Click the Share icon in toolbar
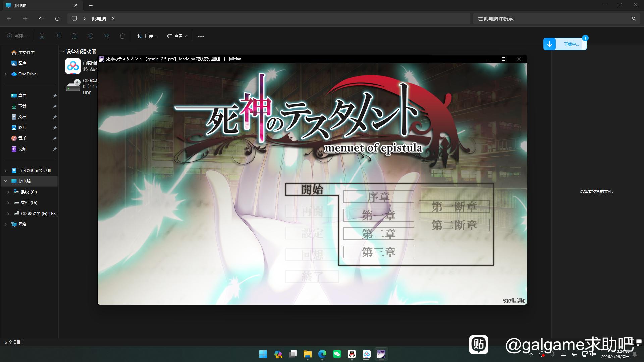 click(x=106, y=36)
